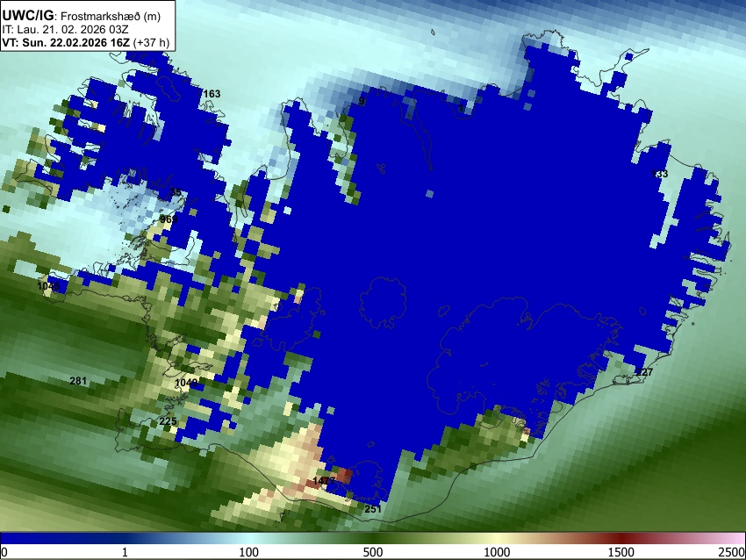Click the map value 35

(x=176, y=192)
